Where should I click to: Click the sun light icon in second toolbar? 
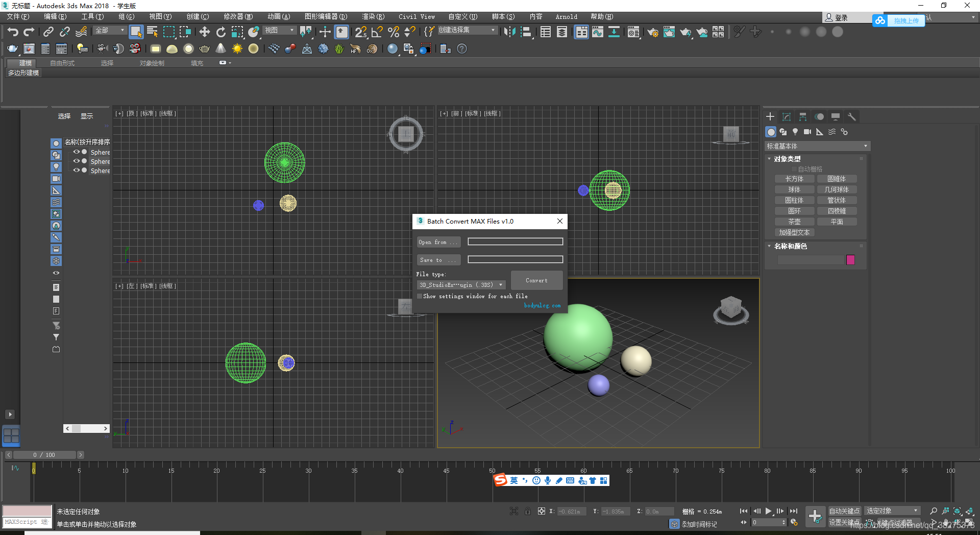pos(237,49)
